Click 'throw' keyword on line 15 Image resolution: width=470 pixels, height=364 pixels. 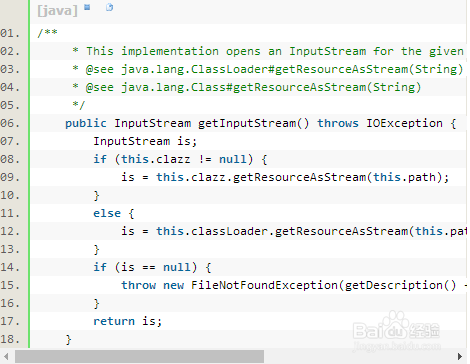(138, 285)
